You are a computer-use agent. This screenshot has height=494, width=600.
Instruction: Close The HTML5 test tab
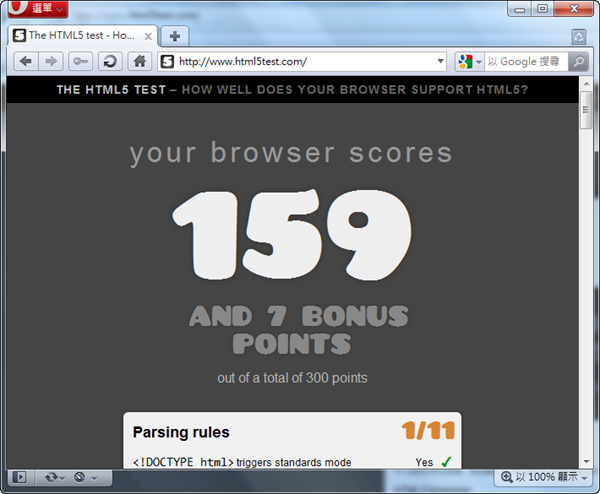coord(148,36)
